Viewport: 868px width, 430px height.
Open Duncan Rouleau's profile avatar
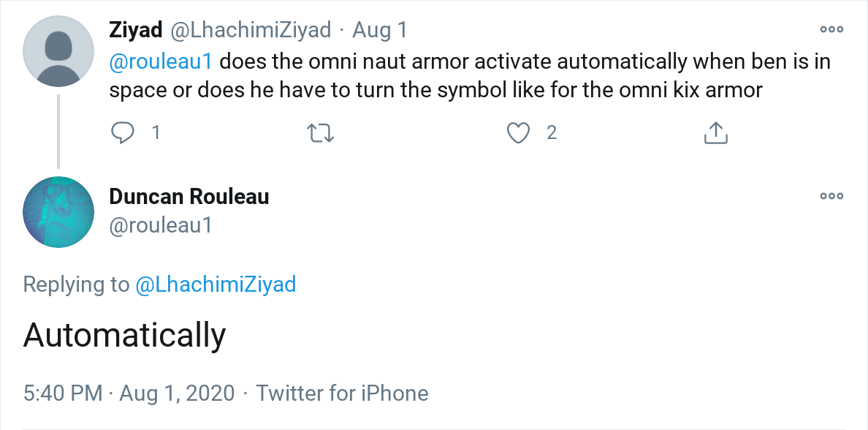58,212
